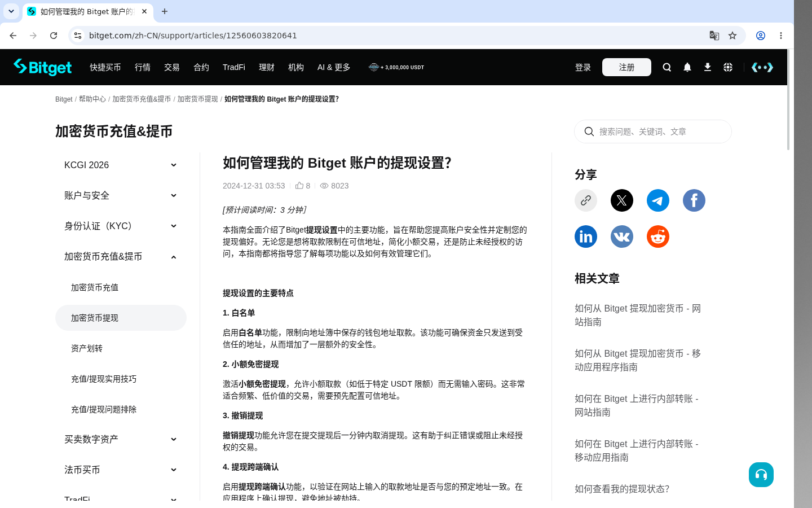Select 资产划转 sidebar item
This screenshot has height=508, width=812.
pyautogui.click(x=121, y=348)
